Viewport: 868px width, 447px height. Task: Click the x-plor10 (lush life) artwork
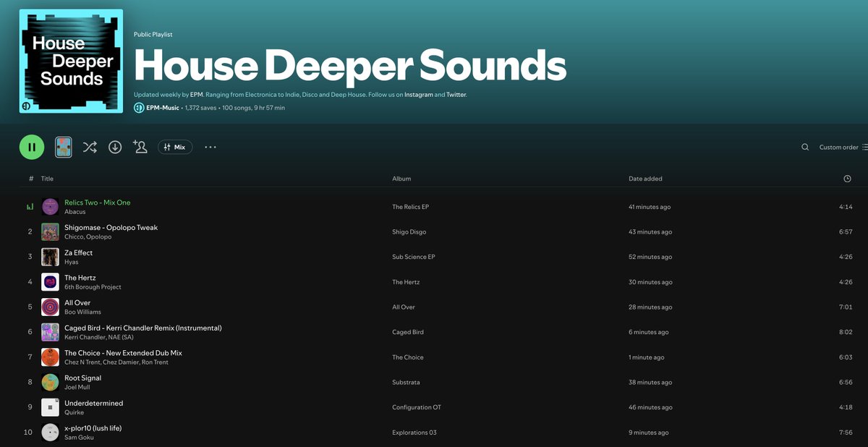pos(50,433)
